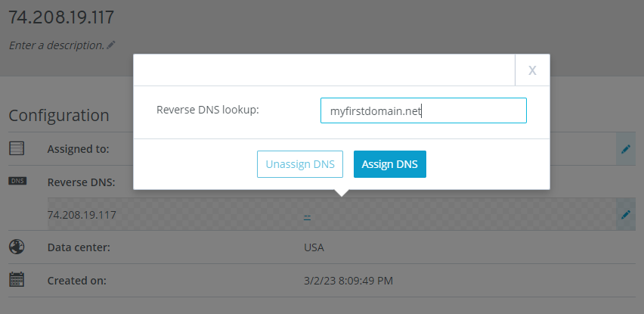Image resolution: width=644 pixels, height=314 pixels.
Task: Click the 74.208.19.117 entry under Reverse DNS
Action: [x=82, y=215]
